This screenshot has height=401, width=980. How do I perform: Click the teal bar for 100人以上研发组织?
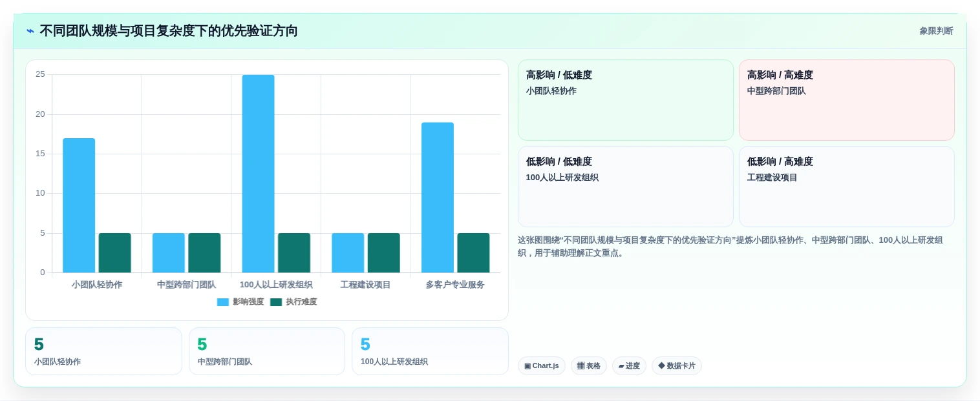click(294, 253)
